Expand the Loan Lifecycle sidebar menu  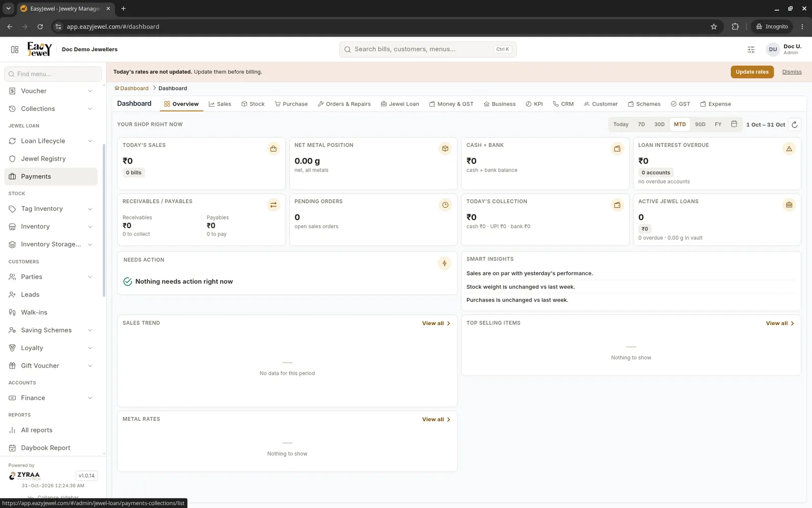pyautogui.click(x=51, y=141)
